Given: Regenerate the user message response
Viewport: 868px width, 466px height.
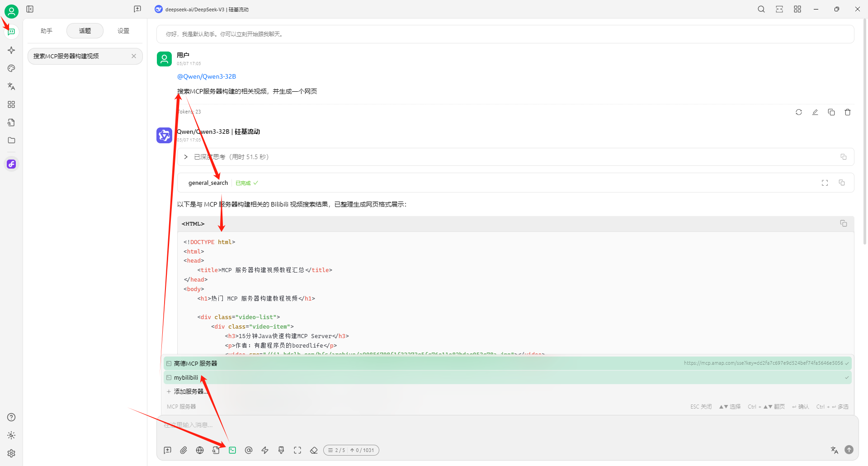Looking at the screenshot, I should pyautogui.click(x=799, y=112).
